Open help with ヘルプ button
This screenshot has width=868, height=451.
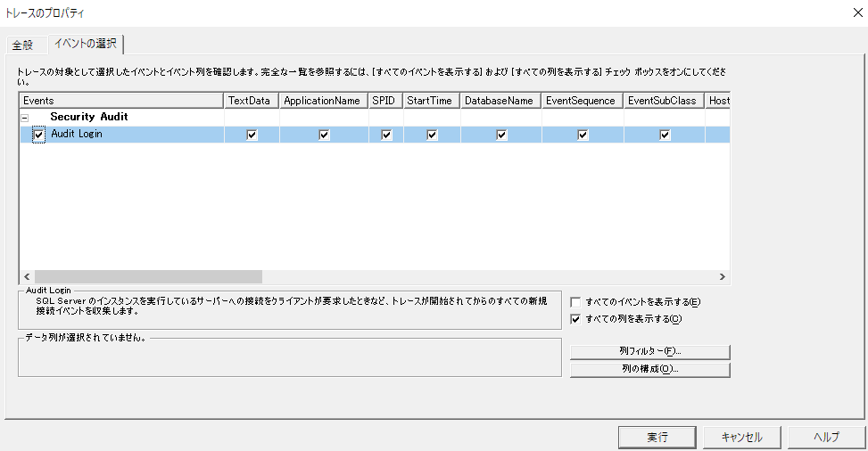[x=826, y=437]
